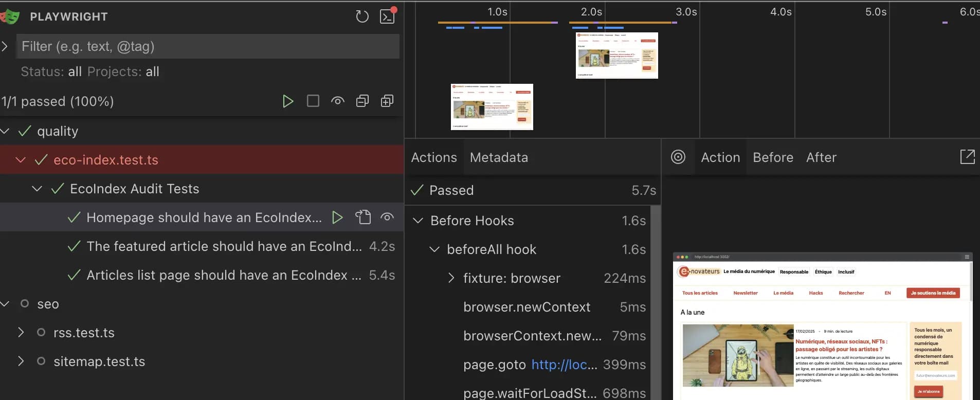
Task: Click the collapse all tests icon
Action: pos(362,101)
